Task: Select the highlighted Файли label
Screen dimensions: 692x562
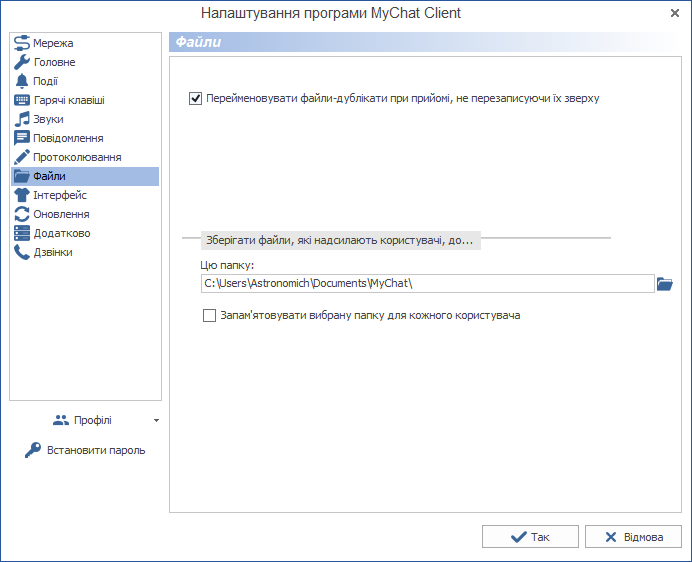Action: [x=49, y=176]
